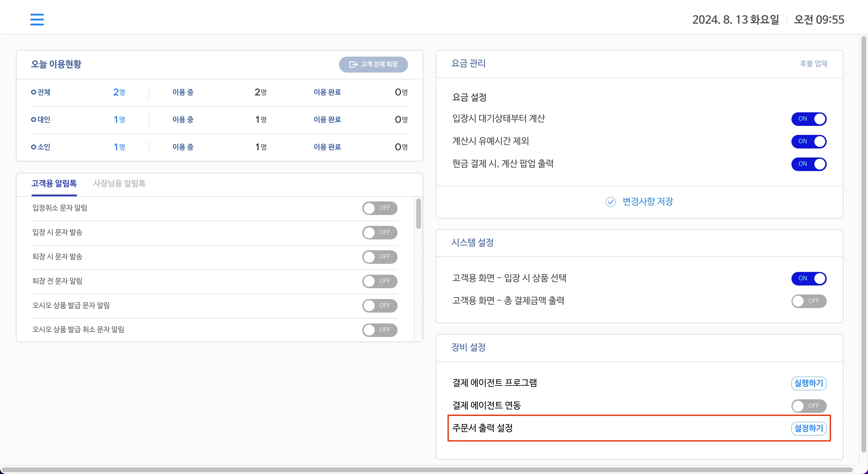868x474 pixels.
Task: Click 실행하기 for 결제 에이전트 프로그램
Action: pyautogui.click(x=809, y=383)
